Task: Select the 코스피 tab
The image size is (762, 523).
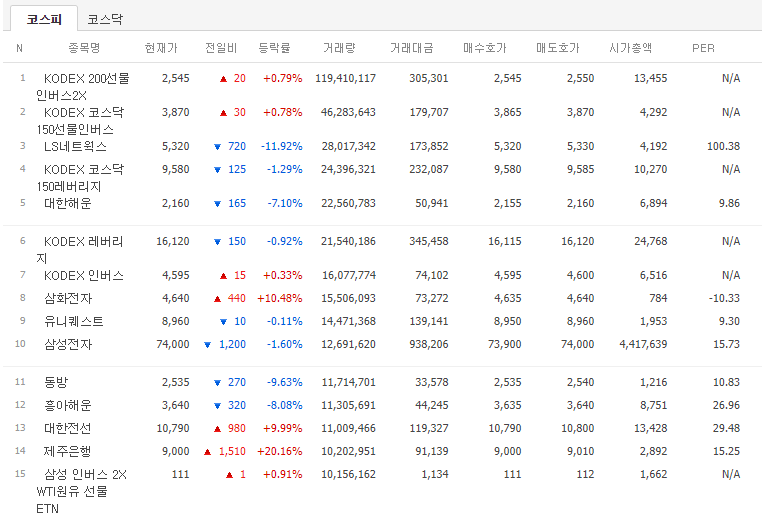Action: 44,19
